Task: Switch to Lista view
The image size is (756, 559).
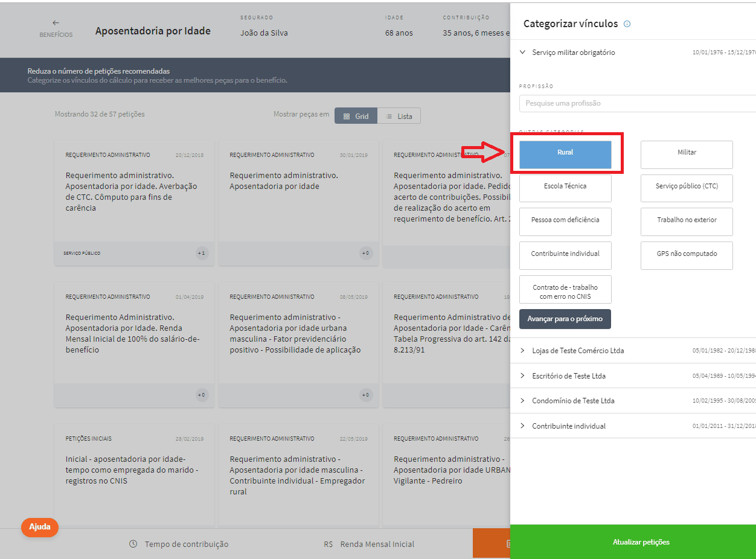Action: tap(399, 116)
